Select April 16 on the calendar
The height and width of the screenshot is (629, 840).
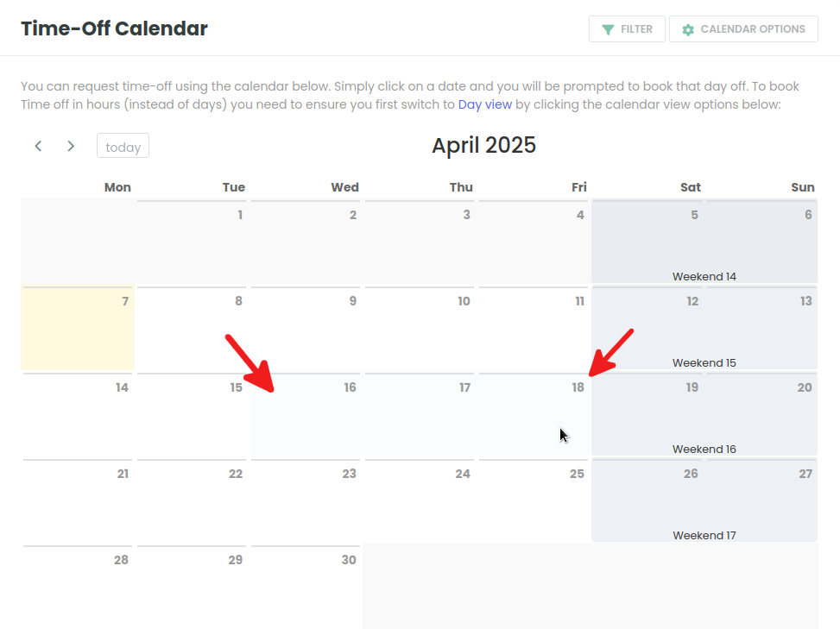(306, 414)
